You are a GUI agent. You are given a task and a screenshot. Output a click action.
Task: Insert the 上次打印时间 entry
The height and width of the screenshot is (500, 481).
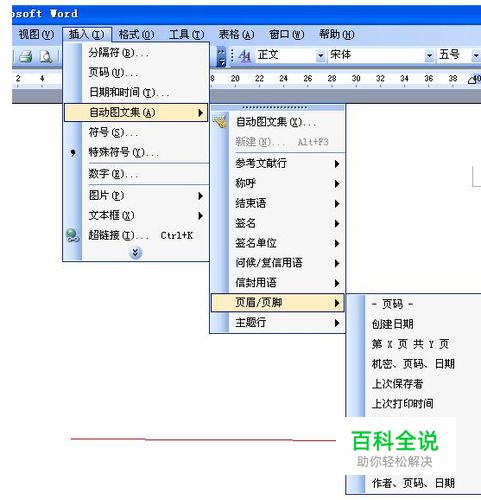(x=414, y=404)
